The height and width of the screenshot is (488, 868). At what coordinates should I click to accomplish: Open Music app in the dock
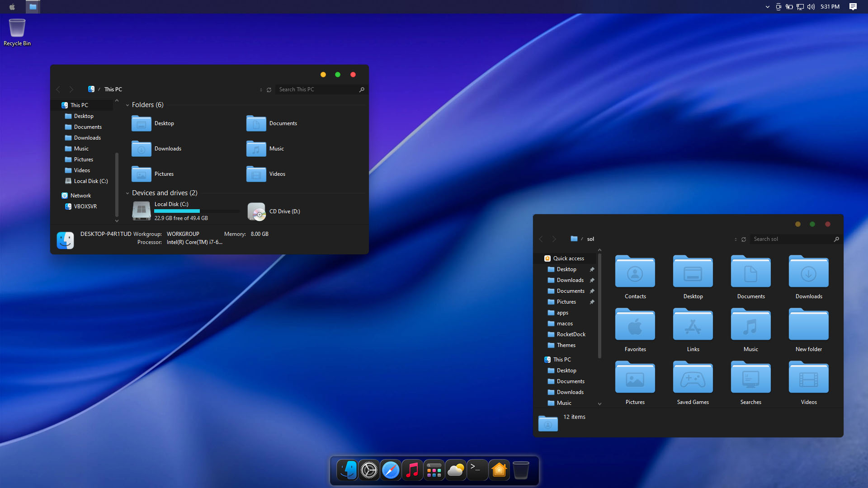pyautogui.click(x=412, y=470)
